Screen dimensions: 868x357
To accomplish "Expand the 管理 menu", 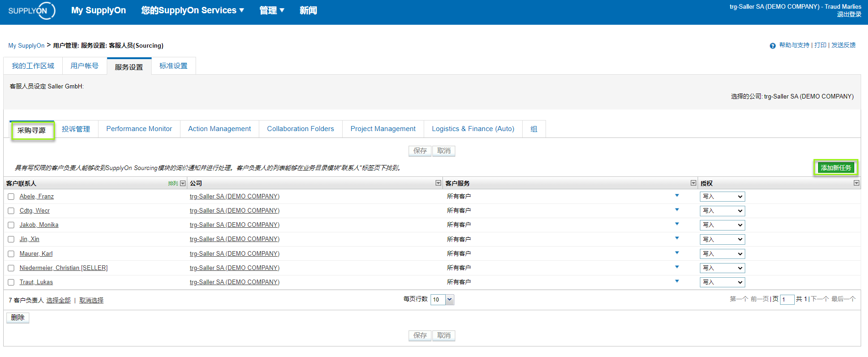I will point(272,10).
